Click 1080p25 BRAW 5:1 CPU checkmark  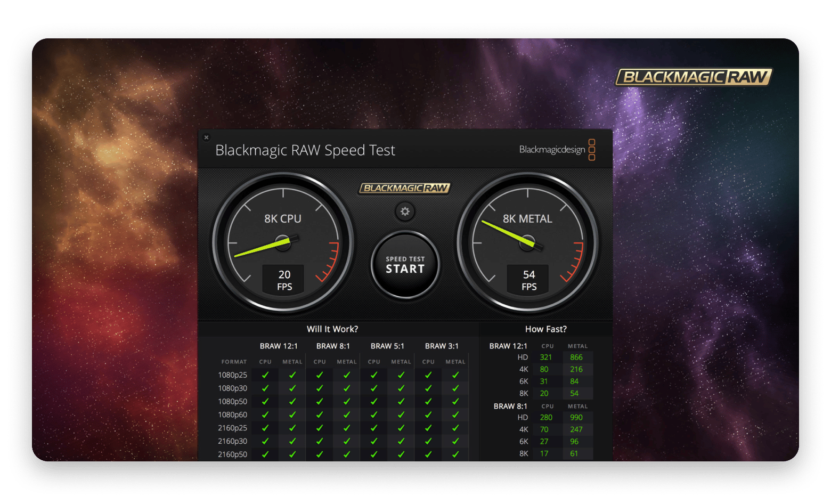[374, 375]
